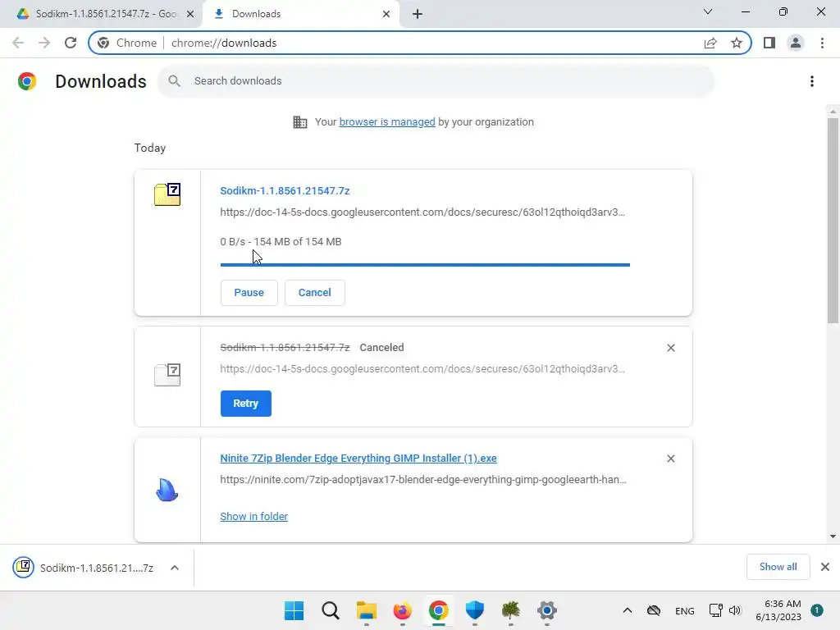
Task: Click the browser back arrow
Action: coord(18,43)
